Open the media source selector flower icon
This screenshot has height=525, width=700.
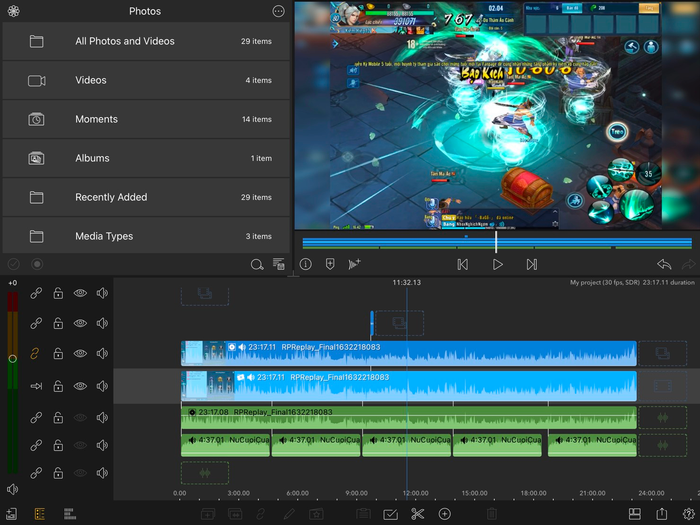pos(13,11)
